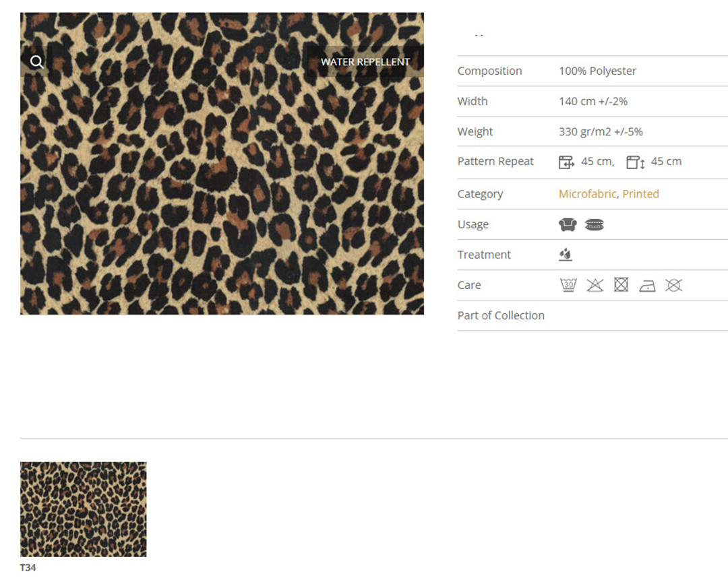728x578 pixels.
Task: Click the 330 gr/m2 weight value
Action: point(601,132)
